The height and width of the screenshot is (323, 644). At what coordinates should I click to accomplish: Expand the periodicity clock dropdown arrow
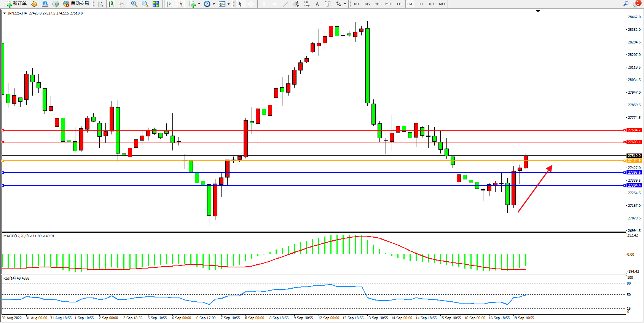click(x=214, y=4)
